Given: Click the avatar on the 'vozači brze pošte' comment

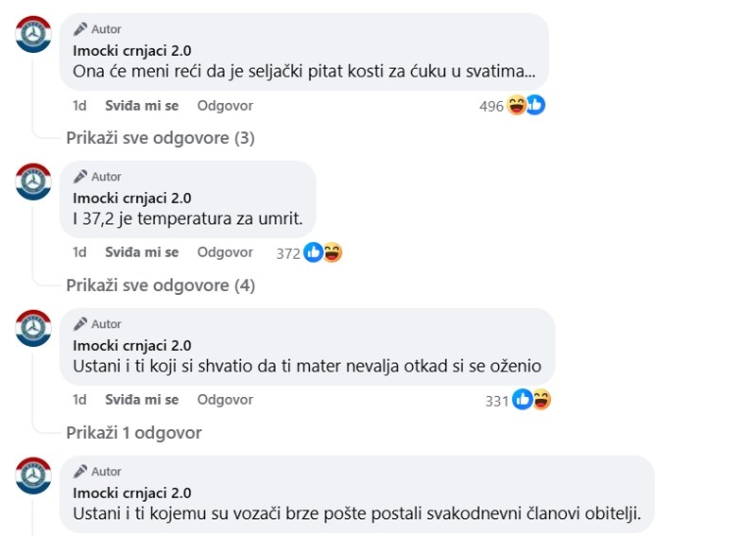Looking at the screenshot, I should [x=34, y=476].
